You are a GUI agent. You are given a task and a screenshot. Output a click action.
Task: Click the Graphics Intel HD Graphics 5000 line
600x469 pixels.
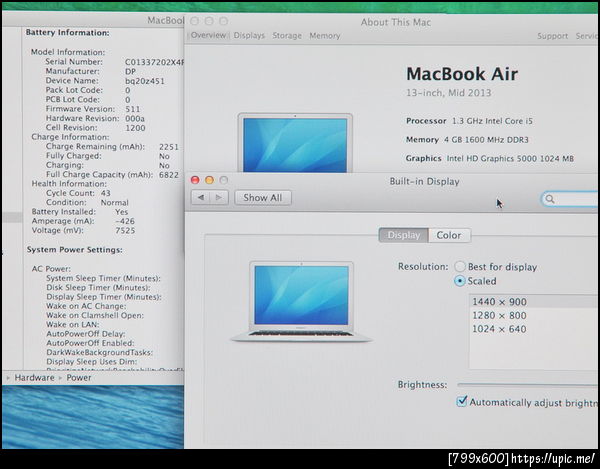490,158
